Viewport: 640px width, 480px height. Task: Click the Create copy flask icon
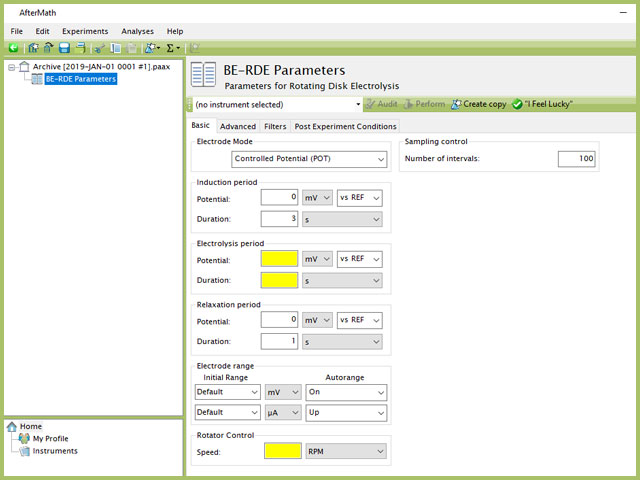pos(456,104)
